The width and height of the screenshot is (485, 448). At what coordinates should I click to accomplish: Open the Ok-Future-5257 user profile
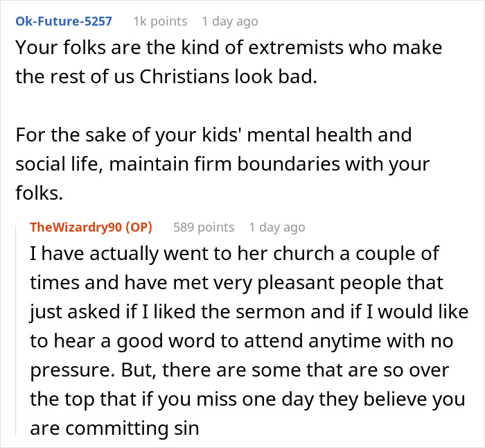point(64,21)
